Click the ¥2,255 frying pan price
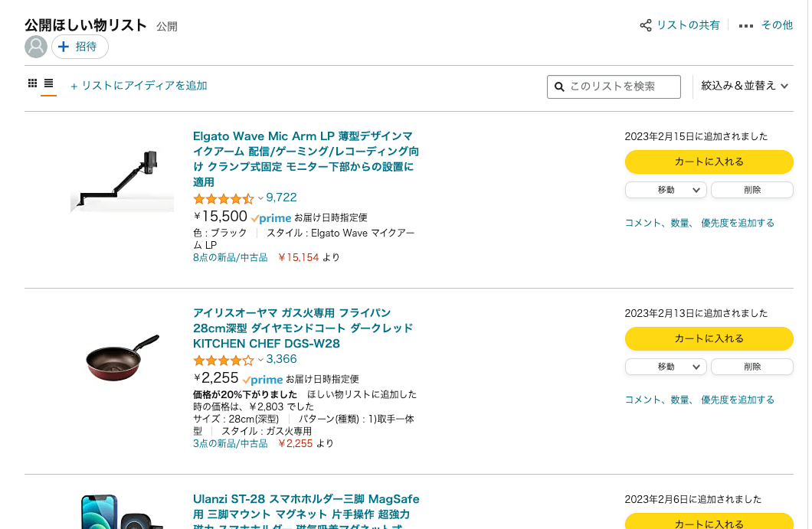 coord(216,378)
